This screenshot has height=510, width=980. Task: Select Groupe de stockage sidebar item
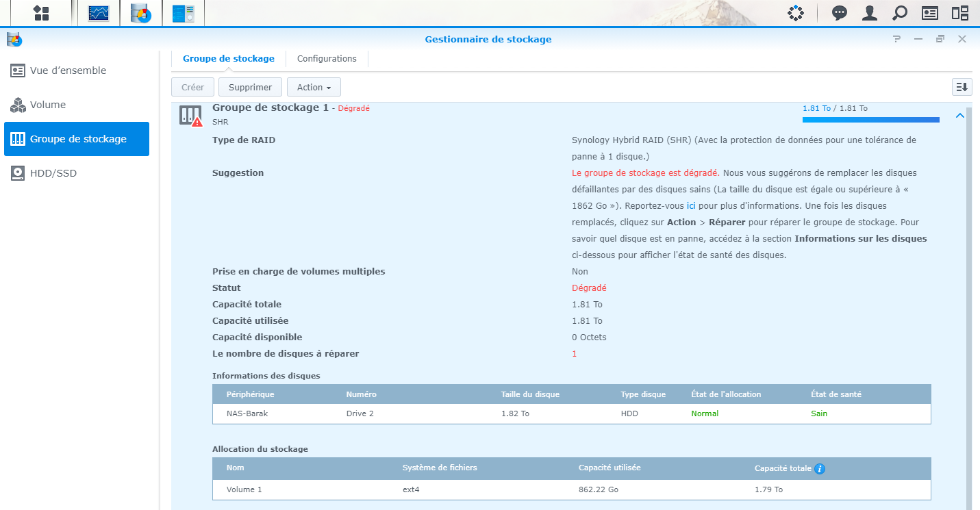pyautogui.click(x=77, y=139)
